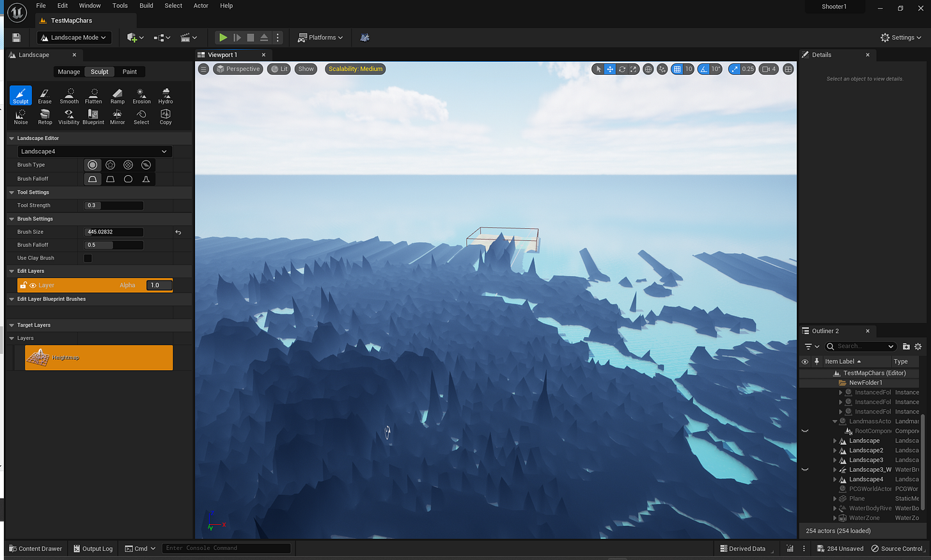This screenshot has width=931, height=560.
Task: Switch to the Manage tab
Action: click(x=69, y=72)
